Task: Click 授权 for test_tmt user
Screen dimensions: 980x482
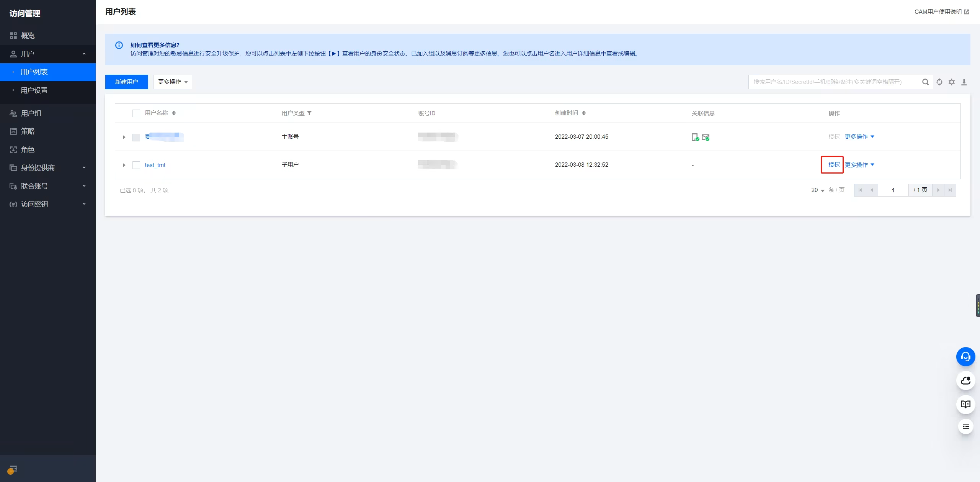Action: click(834, 165)
